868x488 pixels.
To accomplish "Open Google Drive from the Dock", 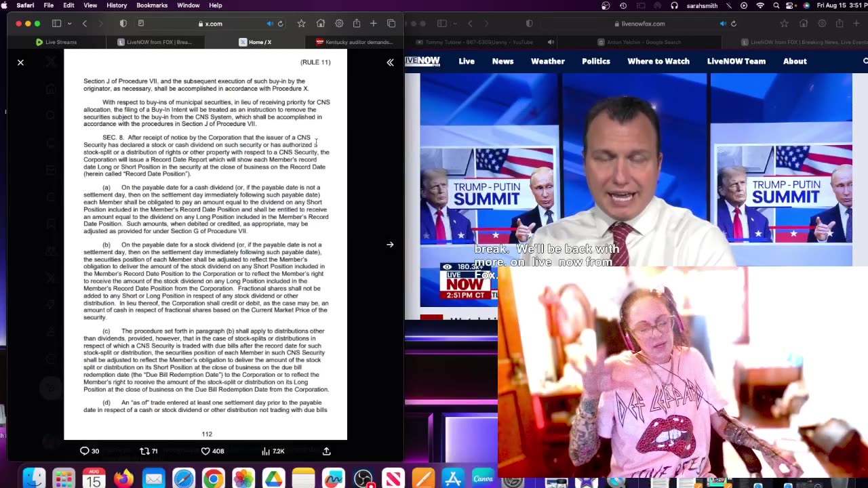I will (x=273, y=479).
